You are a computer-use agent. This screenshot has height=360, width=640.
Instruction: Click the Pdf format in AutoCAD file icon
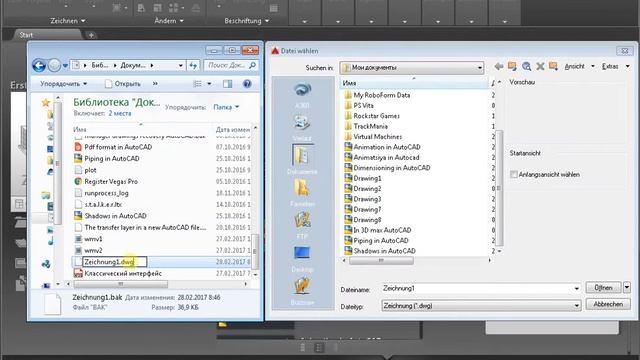point(78,147)
